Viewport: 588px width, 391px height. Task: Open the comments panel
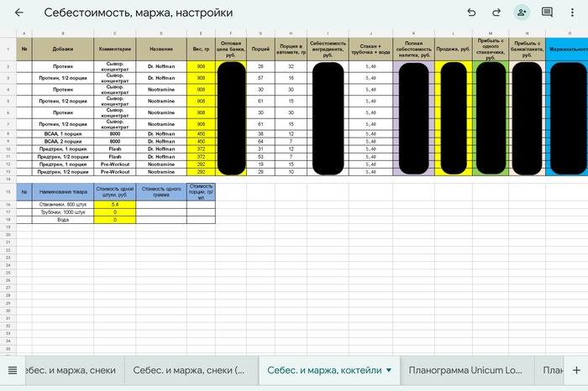coord(547,13)
